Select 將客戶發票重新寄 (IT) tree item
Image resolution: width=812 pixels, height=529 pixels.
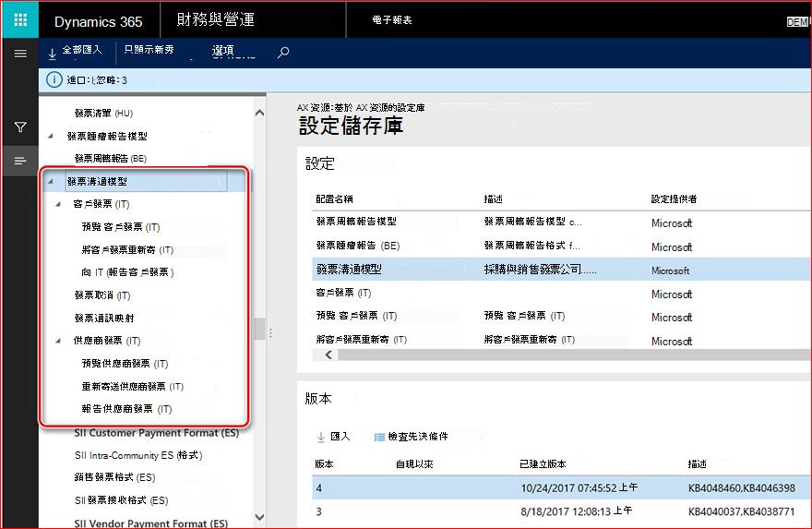(127, 250)
